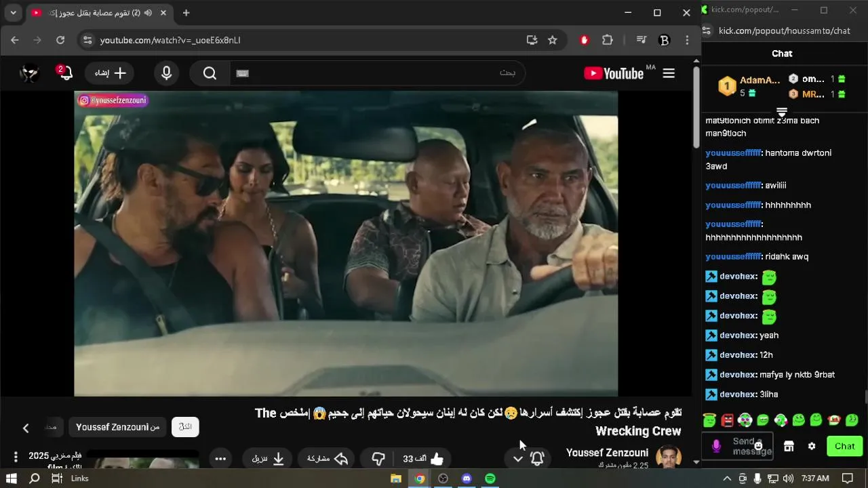Screen dimensions: 868x488
Task: Select 'From Youssef Zenzouni' filter chip
Action: pyautogui.click(x=117, y=427)
